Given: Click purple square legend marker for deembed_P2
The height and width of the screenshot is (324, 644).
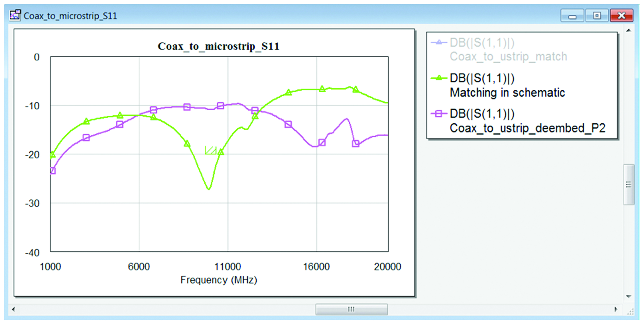Looking at the screenshot, I should (439, 114).
